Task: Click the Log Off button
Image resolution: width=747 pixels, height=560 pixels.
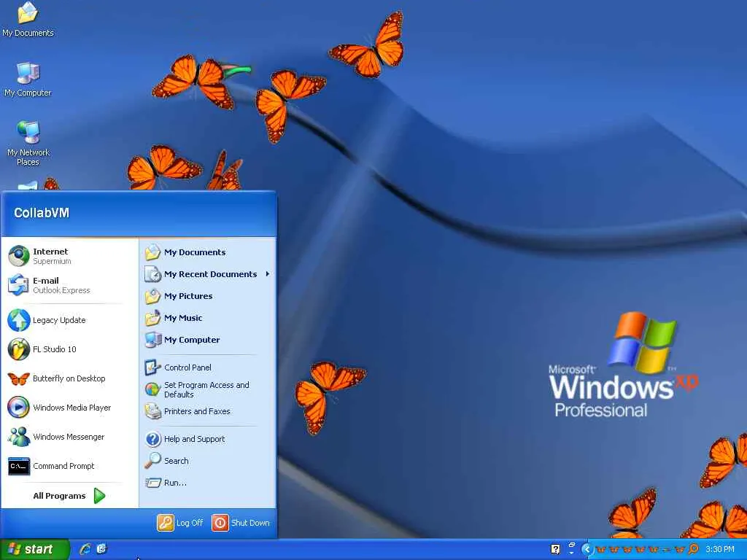Action: coord(181,523)
